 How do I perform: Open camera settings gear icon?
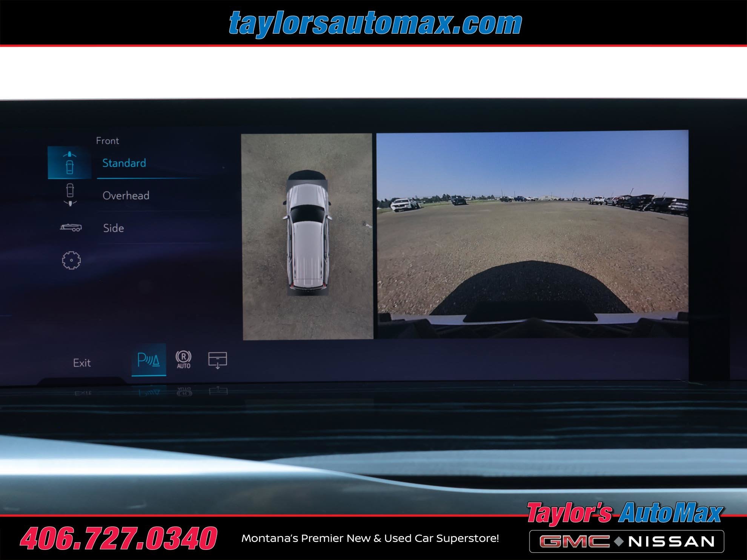71,260
